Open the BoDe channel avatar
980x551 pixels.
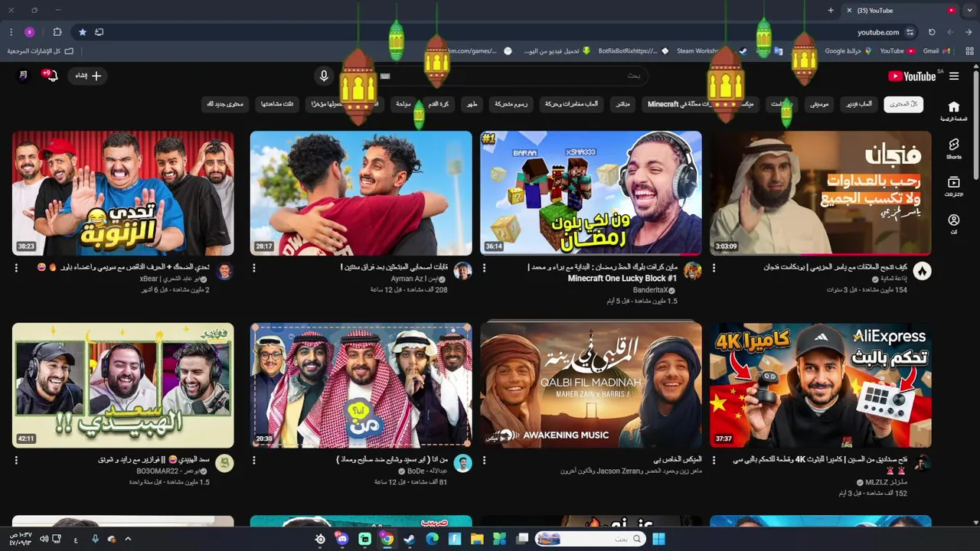[x=462, y=463]
